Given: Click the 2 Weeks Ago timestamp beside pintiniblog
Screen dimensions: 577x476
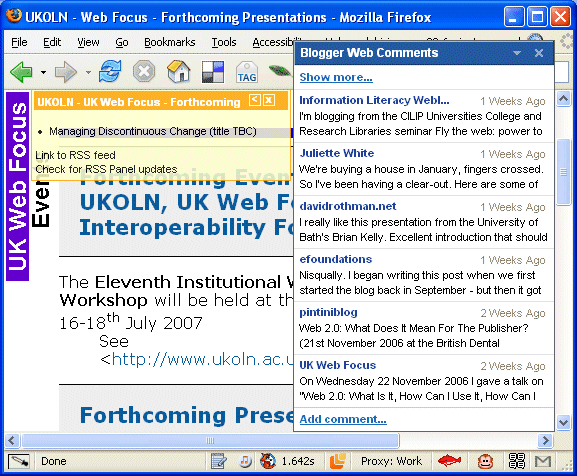Looking at the screenshot, I should coord(513,313).
